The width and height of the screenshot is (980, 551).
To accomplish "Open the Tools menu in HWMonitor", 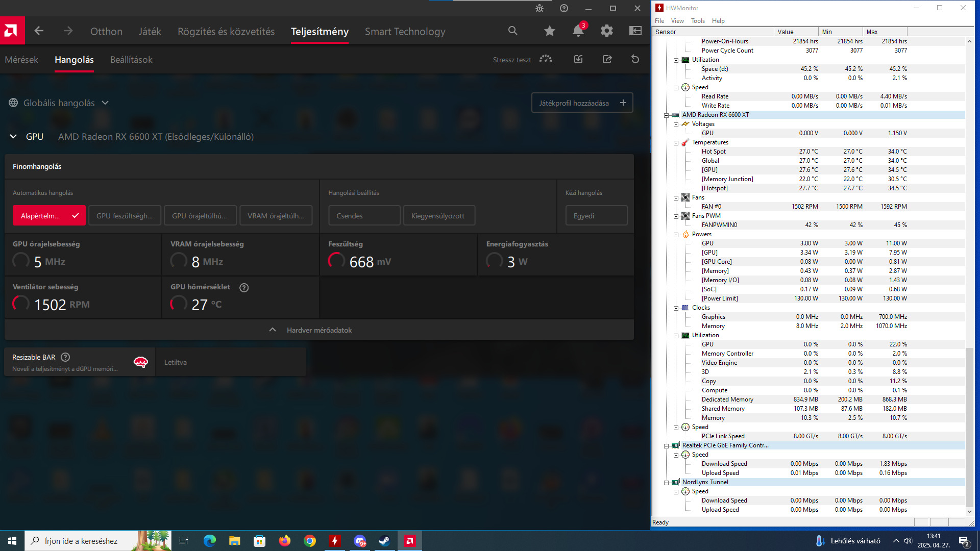I will point(697,21).
